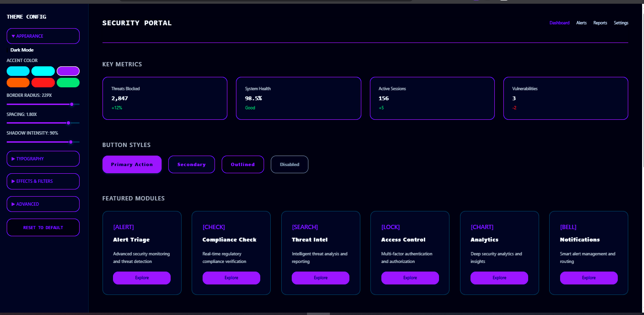
Task: Explore the Alert Triage module
Action: 142,278
